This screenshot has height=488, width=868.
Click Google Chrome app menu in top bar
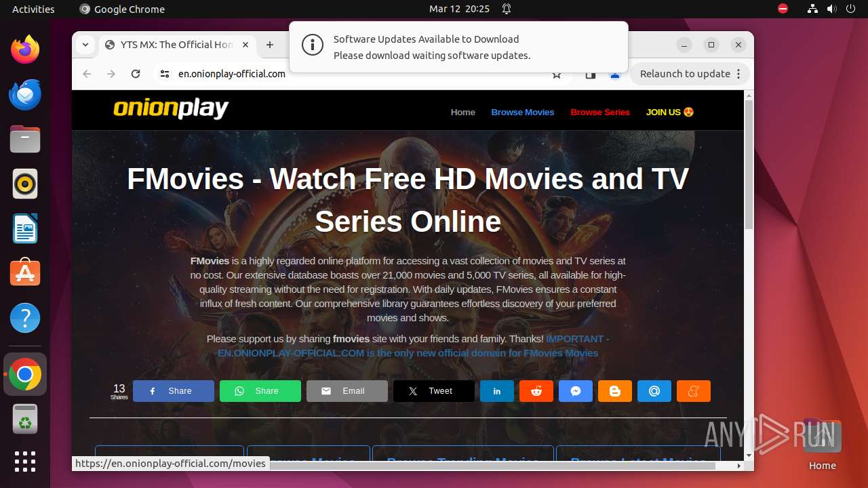[x=122, y=9]
